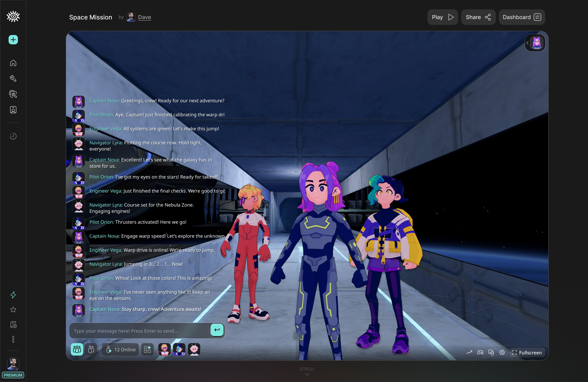The width and height of the screenshot is (588, 382).
Task: Click the star favorites icon in sidebar
Action: pos(13,310)
